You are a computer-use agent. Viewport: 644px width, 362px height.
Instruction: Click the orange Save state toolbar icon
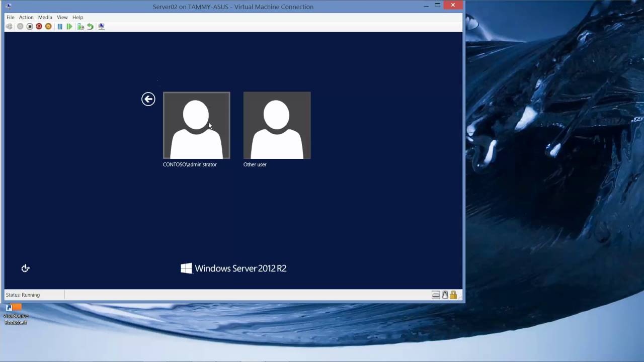tap(48, 27)
